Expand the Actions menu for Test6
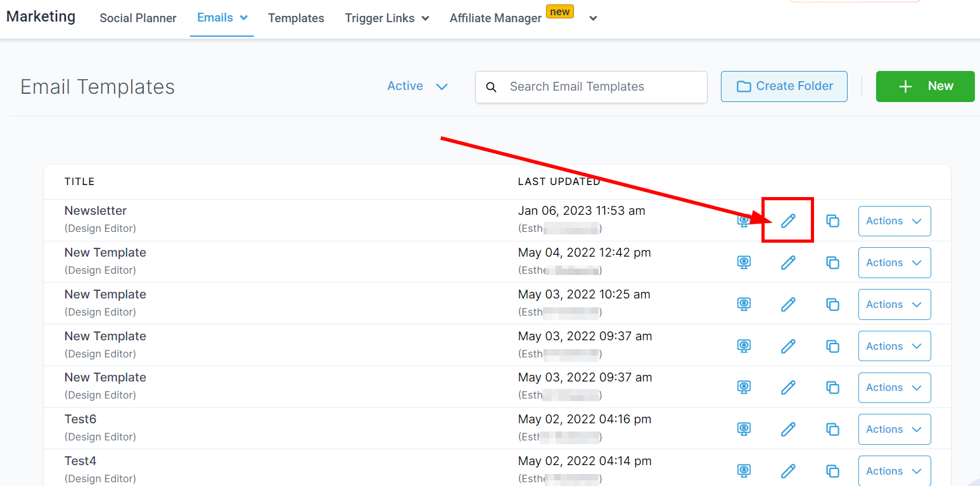This screenshot has width=980, height=486. pos(894,430)
